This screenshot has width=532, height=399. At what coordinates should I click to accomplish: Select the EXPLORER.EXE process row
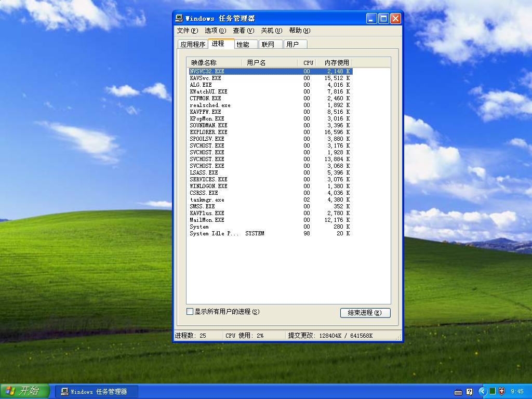pyautogui.click(x=271, y=132)
